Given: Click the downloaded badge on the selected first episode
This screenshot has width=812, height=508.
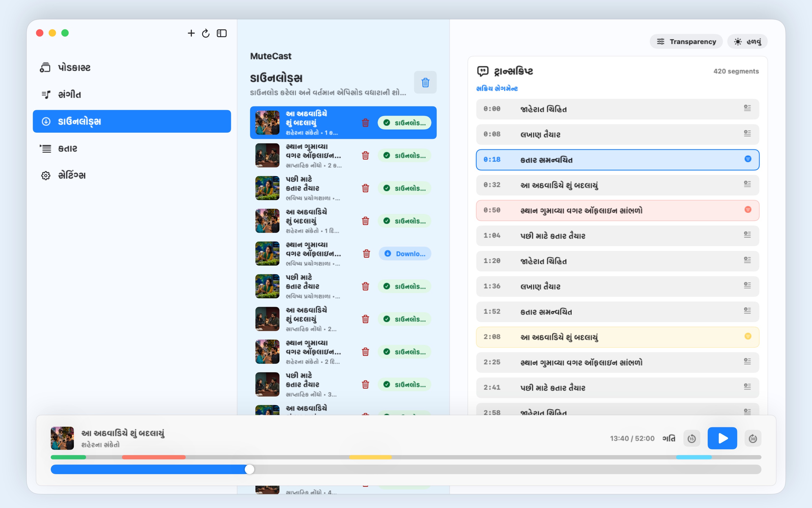Looking at the screenshot, I should [x=404, y=123].
